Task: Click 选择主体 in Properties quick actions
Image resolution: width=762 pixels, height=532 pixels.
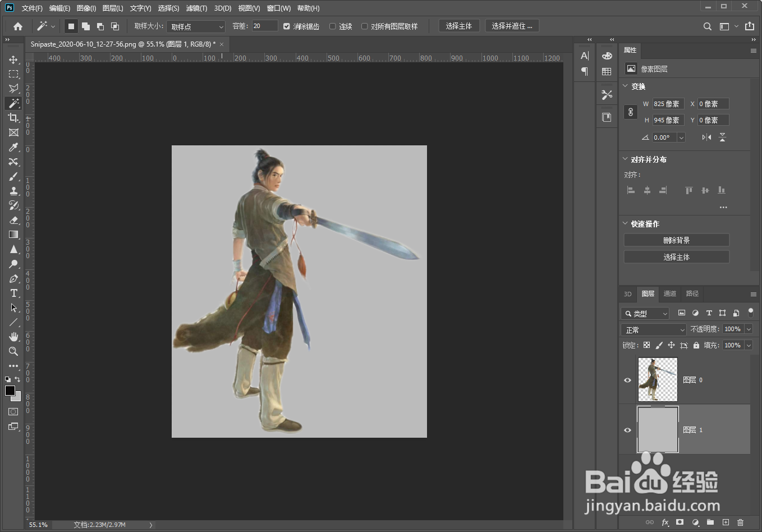Action: 677,257
